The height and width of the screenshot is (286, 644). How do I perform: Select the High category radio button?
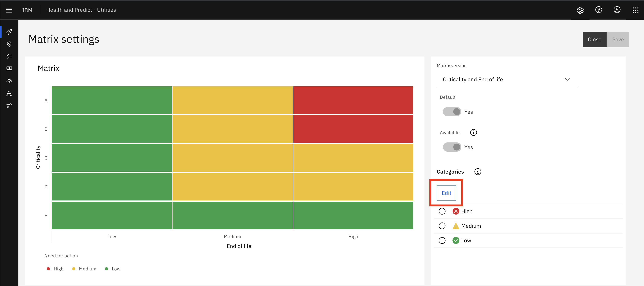coord(442,211)
